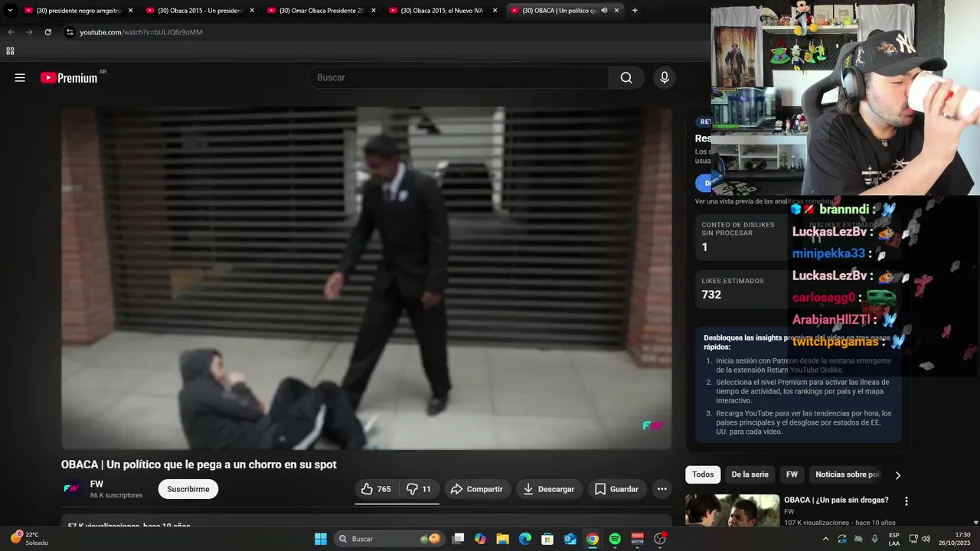Screen dimensions: 980x551
Task: Open options menu for '¿Un país sin drogas?'
Action: pos(906,501)
